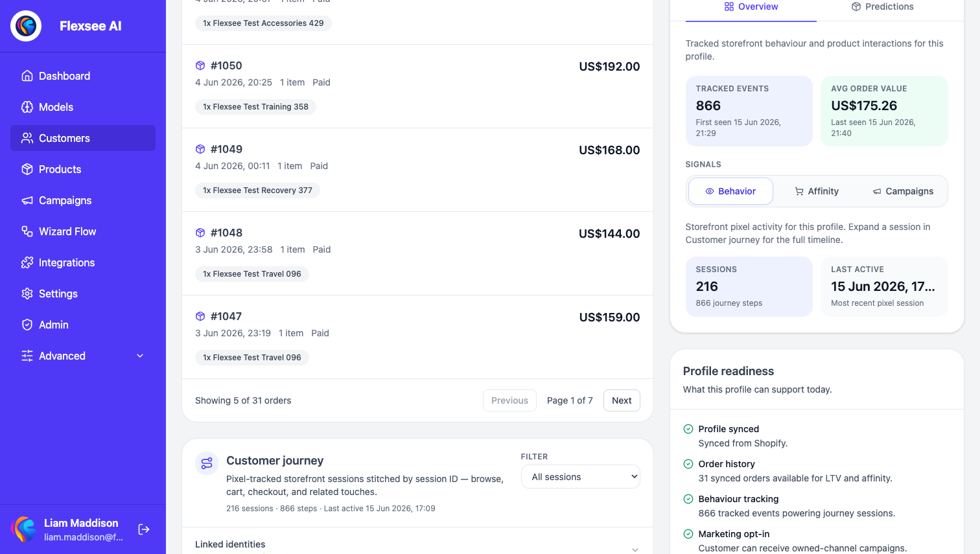Click Liam Maddison's avatar
980x554 pixels.
point(25,529)
